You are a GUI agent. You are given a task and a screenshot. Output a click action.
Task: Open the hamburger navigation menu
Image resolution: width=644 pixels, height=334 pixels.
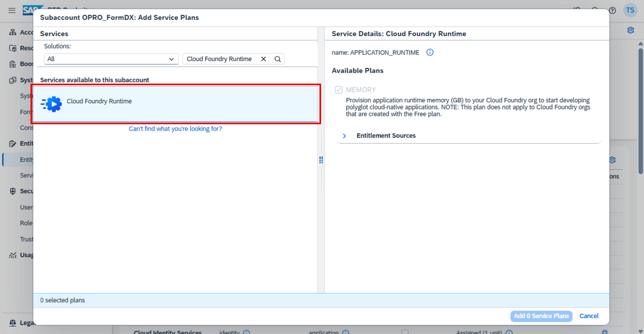pos(12,10)
